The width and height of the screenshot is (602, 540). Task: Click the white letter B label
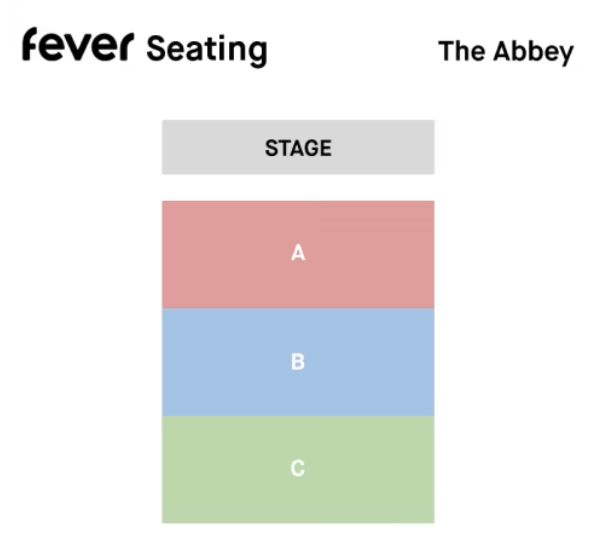pos(298,362)
